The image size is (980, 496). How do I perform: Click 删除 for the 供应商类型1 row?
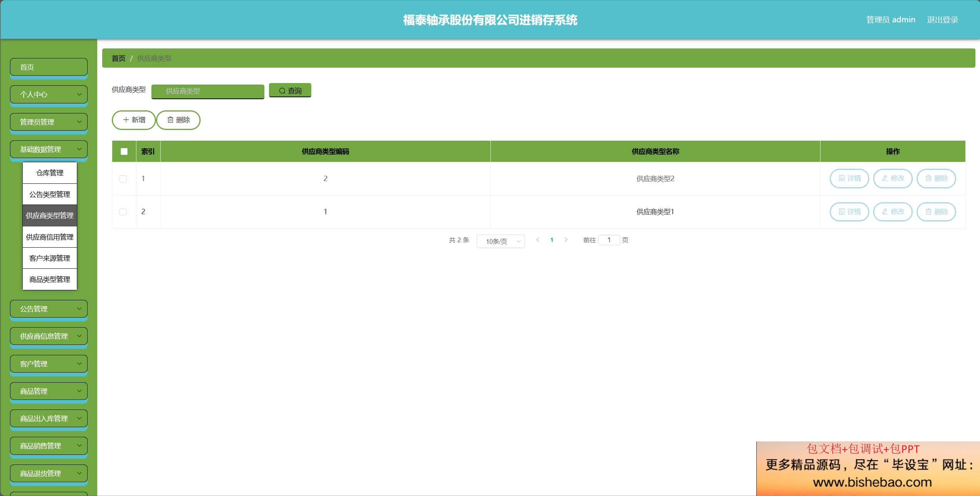click(936, 212)
